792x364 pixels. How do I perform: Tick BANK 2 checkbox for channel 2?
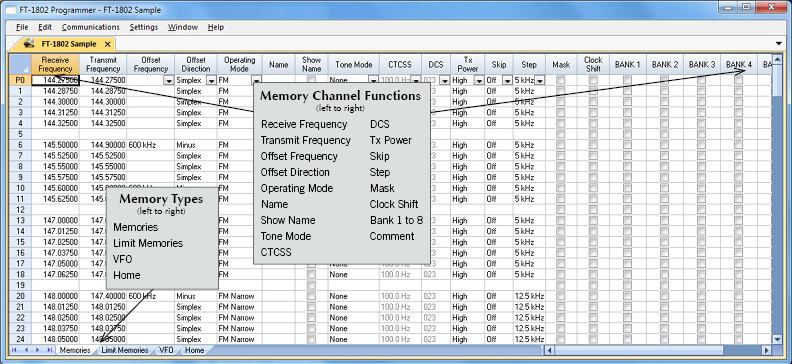click(x=665, y=101)
